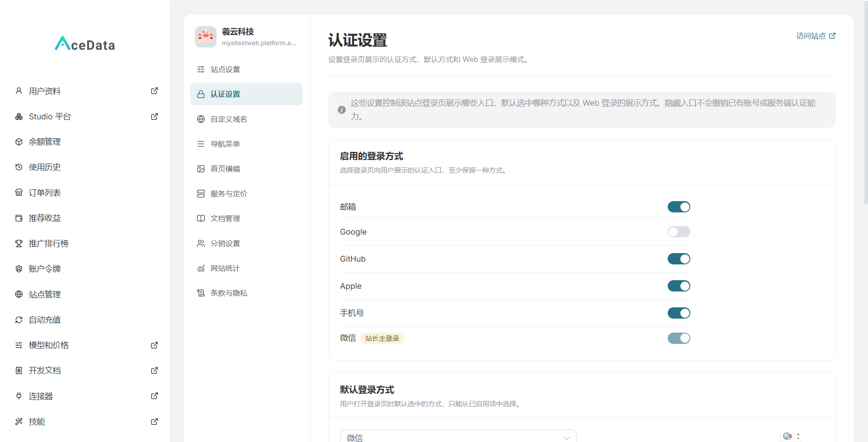Expand the 默认登录方式 dropdown showing 微信
Image resolution: width=868 pixels, height=442 pixels.
(x=458, y=436)
